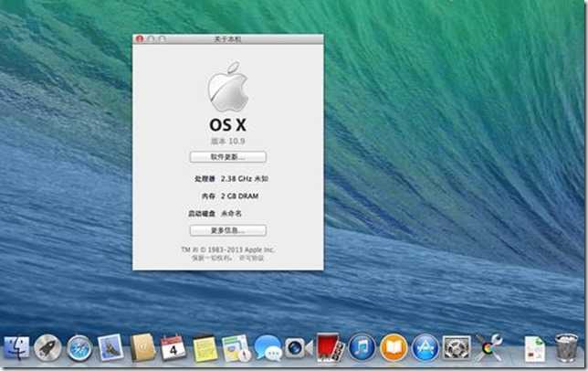
Task: Click the 软件更新... button
Action: pyautogui.click(x=228, y=157)
